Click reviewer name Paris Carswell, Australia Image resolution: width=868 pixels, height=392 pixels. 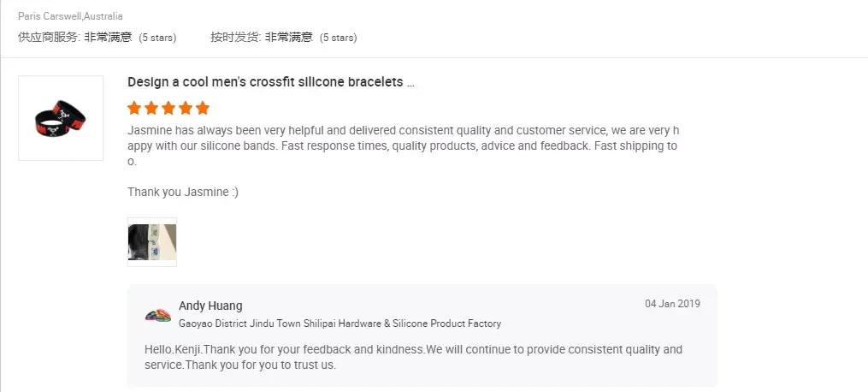[70, 16]
